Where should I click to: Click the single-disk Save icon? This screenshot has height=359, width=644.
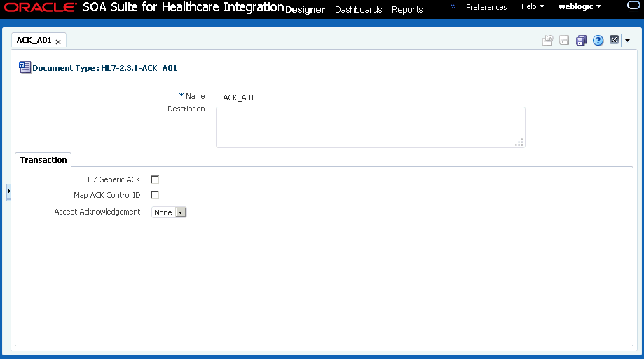[x=564, y=40]
